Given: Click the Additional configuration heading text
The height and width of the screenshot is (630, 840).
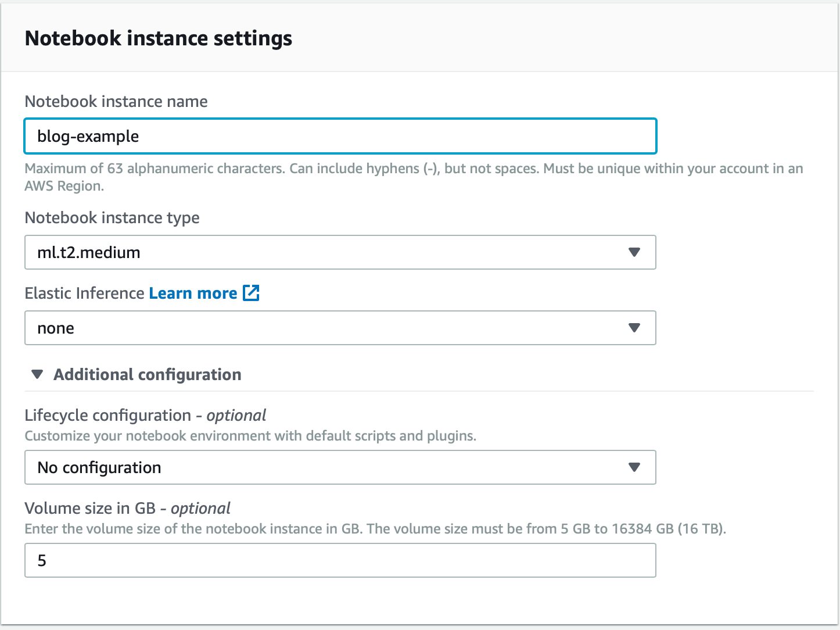Looking at the screenshot, I should coord(148,375).
